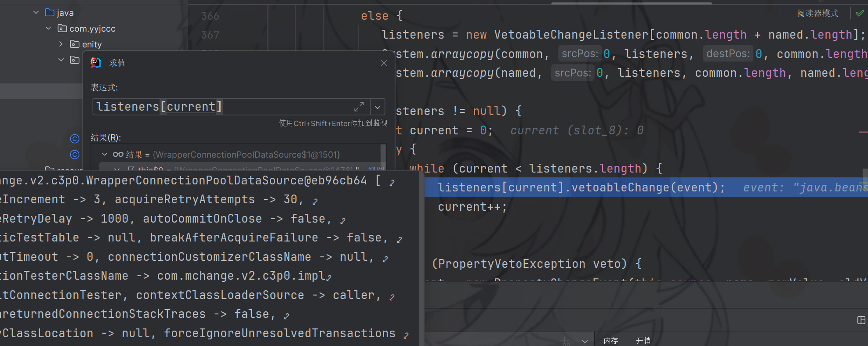Image resolution: width=868 pixels, height=346 pixels.
Task: Collapse the 结果 result node
Action: (x=105, y=154)
